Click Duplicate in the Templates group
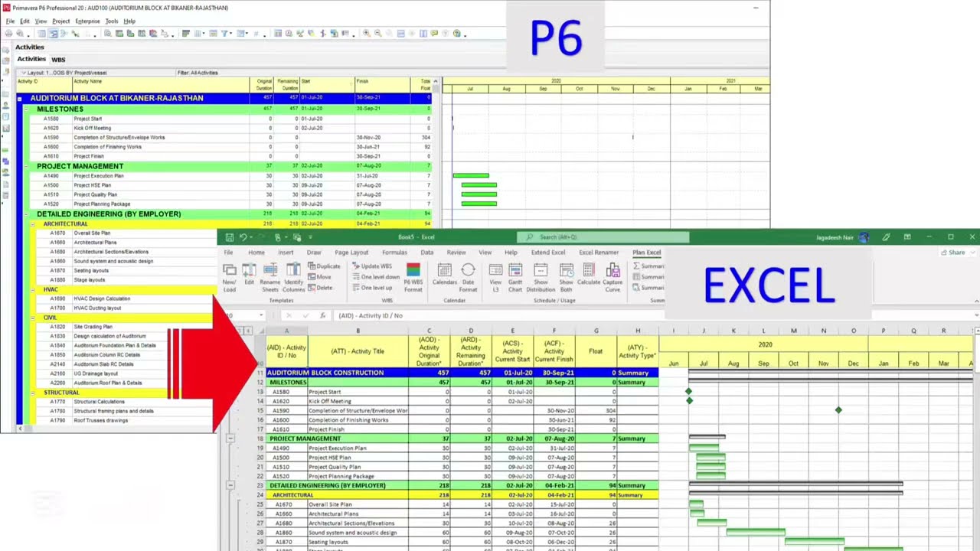 pos(325,266)
